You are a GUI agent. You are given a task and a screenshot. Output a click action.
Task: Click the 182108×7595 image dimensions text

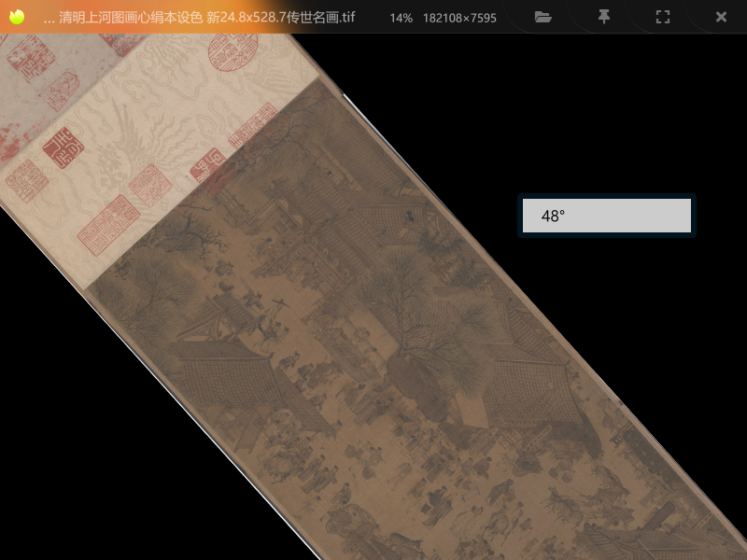click(x=459, y=18)
